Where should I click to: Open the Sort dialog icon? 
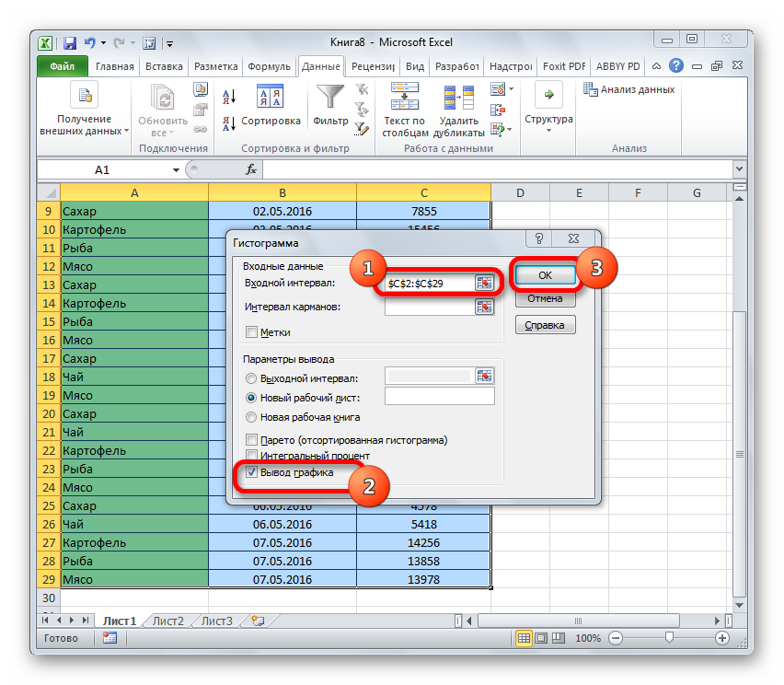coord(271,99)
